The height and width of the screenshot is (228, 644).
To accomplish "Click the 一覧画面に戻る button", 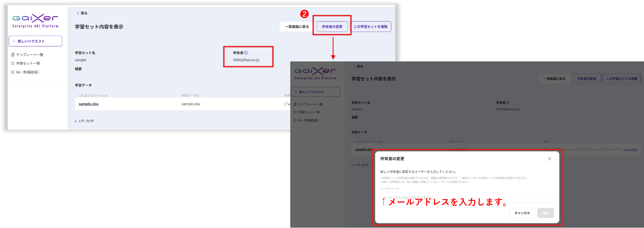I will tap(297, 27).
